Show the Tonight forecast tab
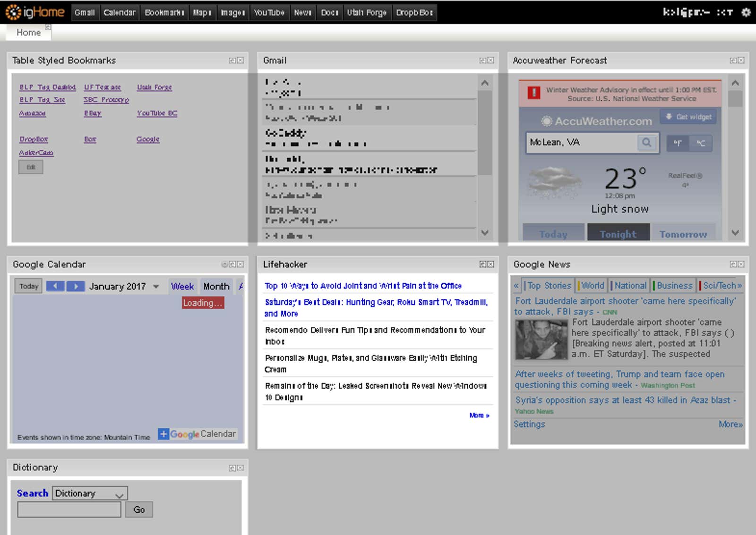The image size is (756, 535). (618, 233)
